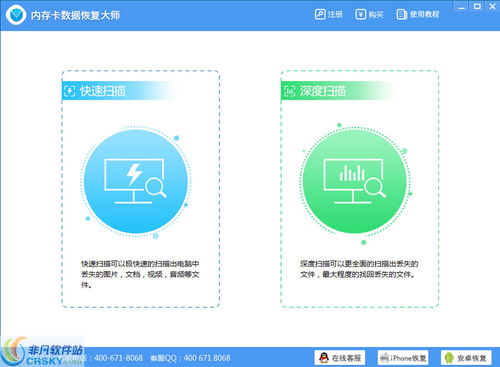Click the QQ penguin icon
Screen dimensions: 500x367
[x=323, y=358]
